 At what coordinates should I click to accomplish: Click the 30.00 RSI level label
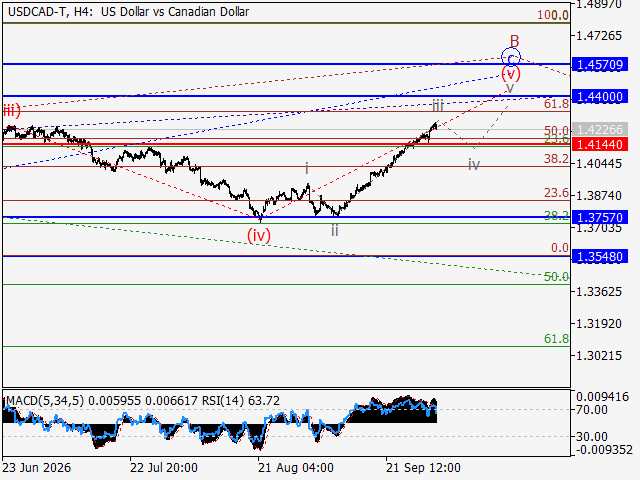click(x=592, y=437)
